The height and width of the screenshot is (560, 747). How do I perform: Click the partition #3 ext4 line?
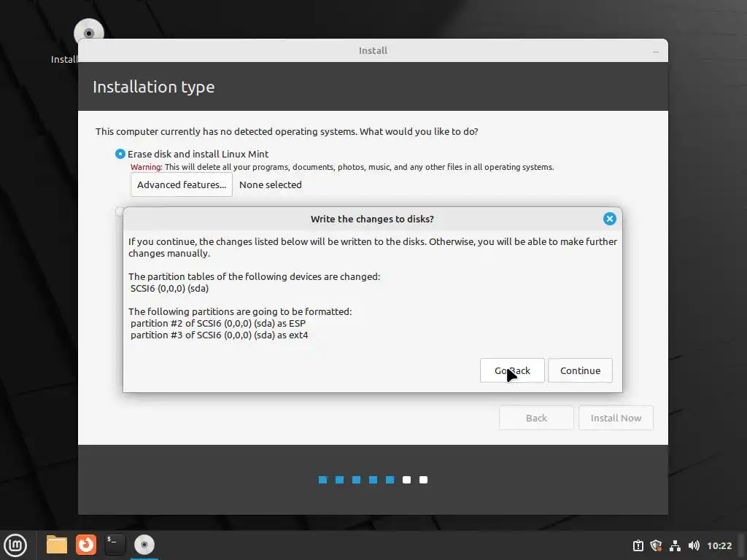coord(219,335)
